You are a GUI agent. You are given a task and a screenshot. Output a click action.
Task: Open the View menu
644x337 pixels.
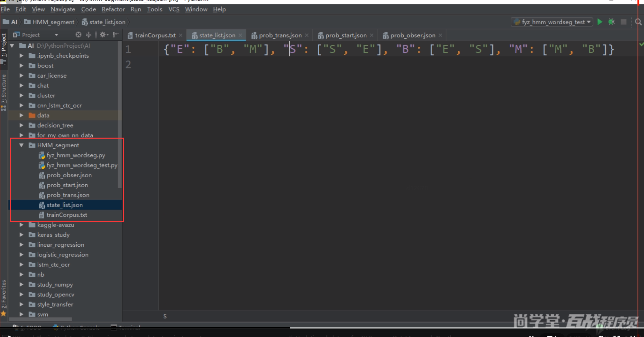pos(38,9)
